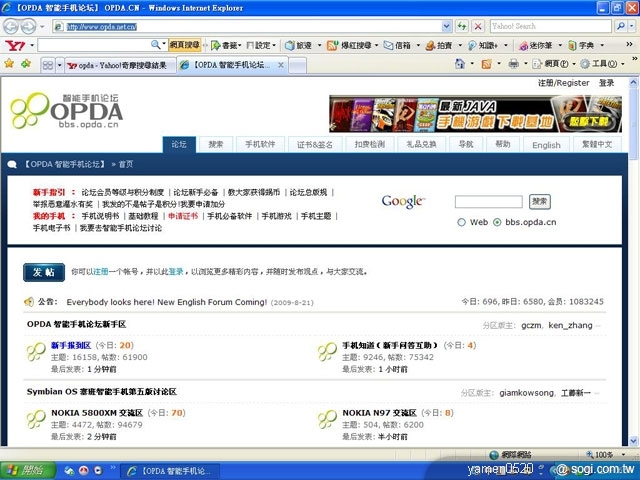640x480 pixels.
Task: Open the 手机软件 navigation tab
Action: 260,144
